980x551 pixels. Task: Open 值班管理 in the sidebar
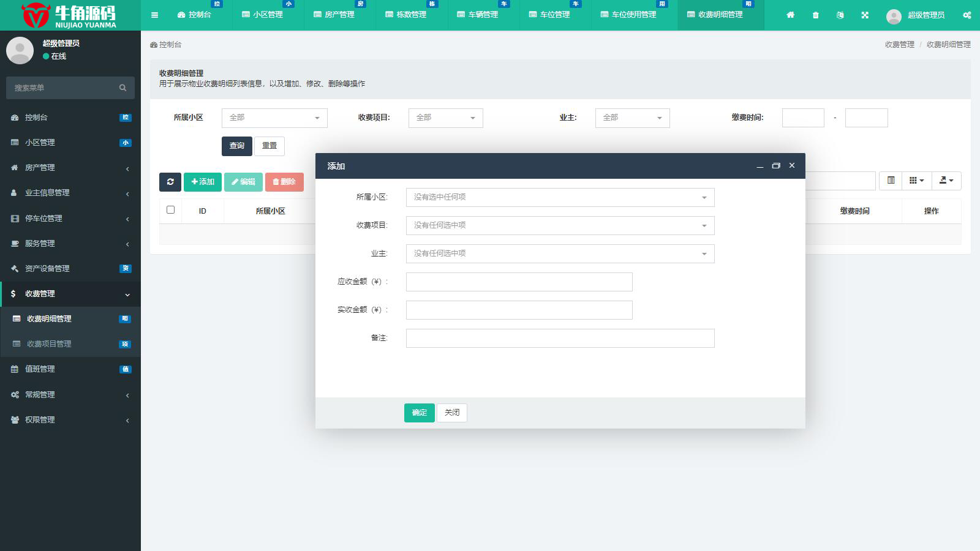point(70,369)
